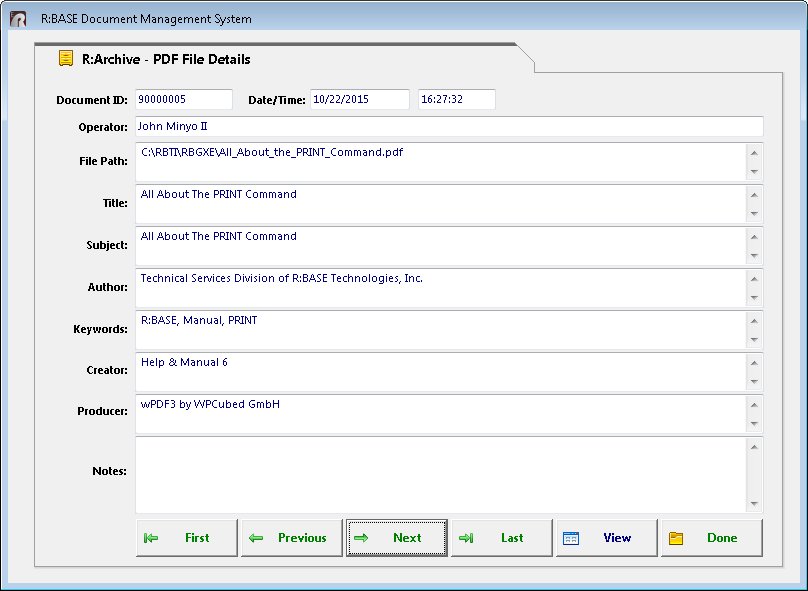Viewport: 808px width, 591px height.
Task: Click Creator scrollbar down arrow
Action: pyautogui.click(x=754, y=381)
